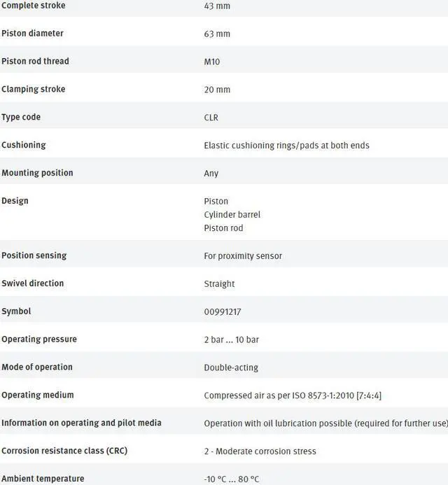
Task: Select the 'M10' piston rod thread value
Action: point(212,62)
